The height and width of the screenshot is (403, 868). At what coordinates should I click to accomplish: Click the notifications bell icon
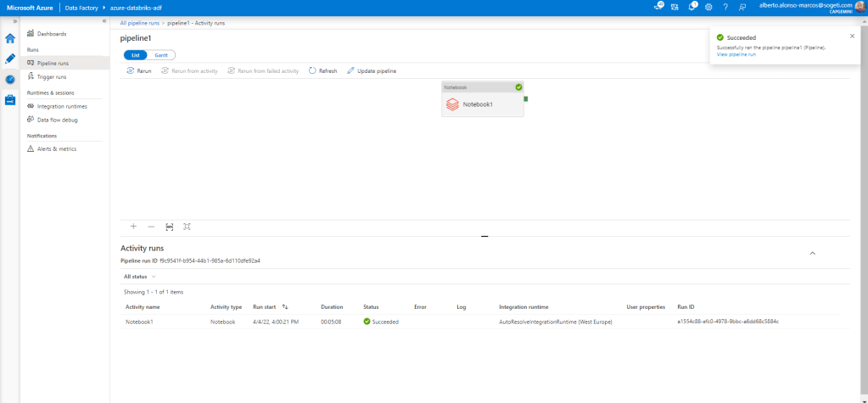pyautogui.click(x=692, y=7)
